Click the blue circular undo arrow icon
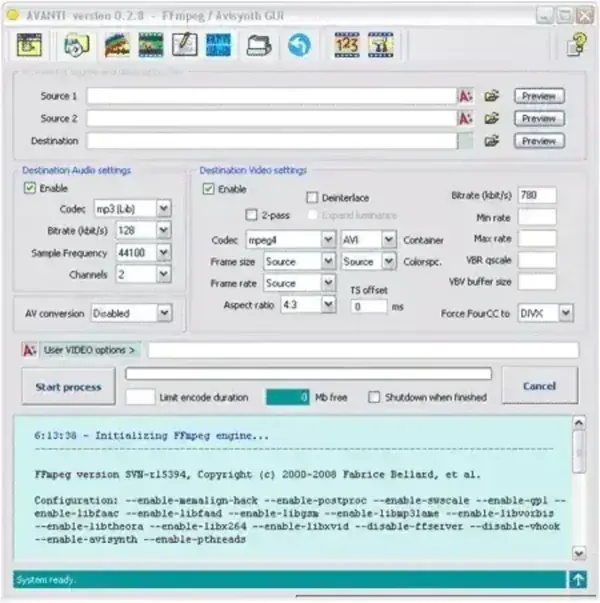The height and width of the screenshot is (603, 600). (x=299, y=45)
